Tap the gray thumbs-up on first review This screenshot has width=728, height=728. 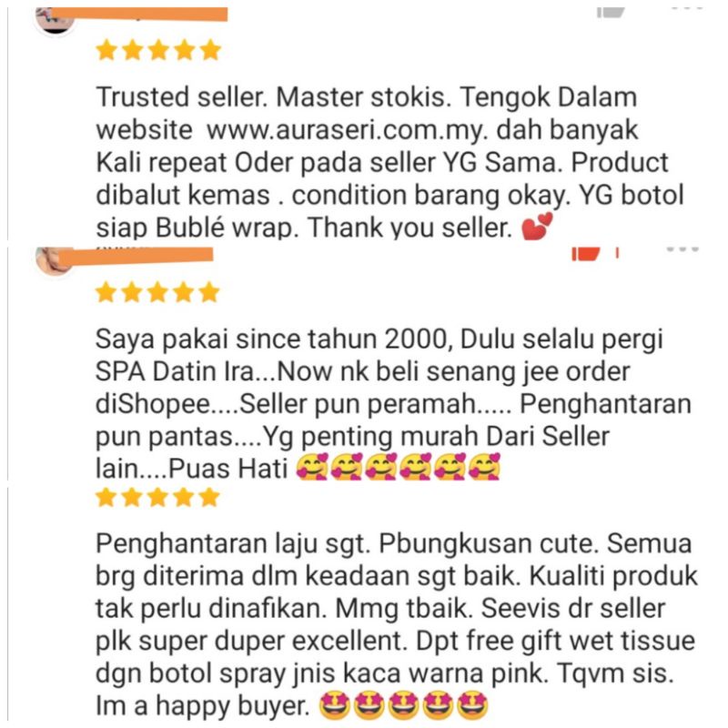610,13
